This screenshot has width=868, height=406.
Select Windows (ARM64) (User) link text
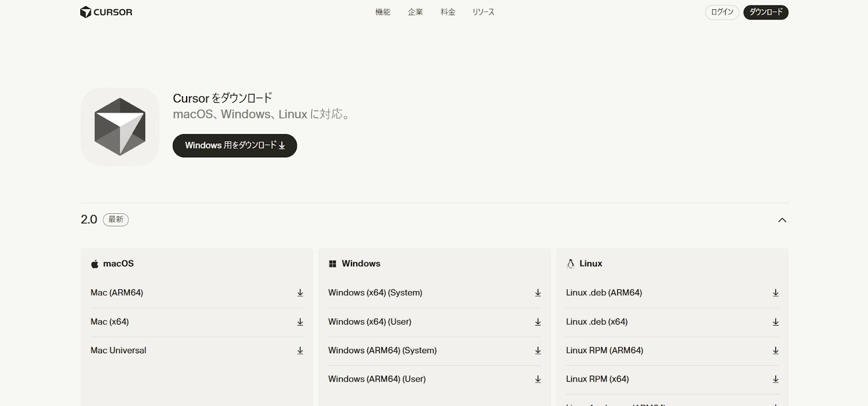pos(376,379)
